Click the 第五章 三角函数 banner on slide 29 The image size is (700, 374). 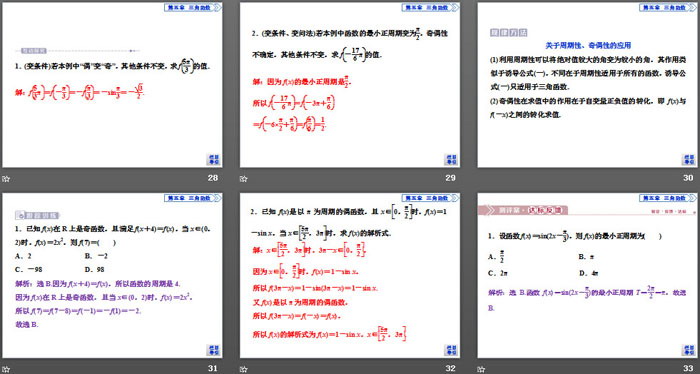430,8
